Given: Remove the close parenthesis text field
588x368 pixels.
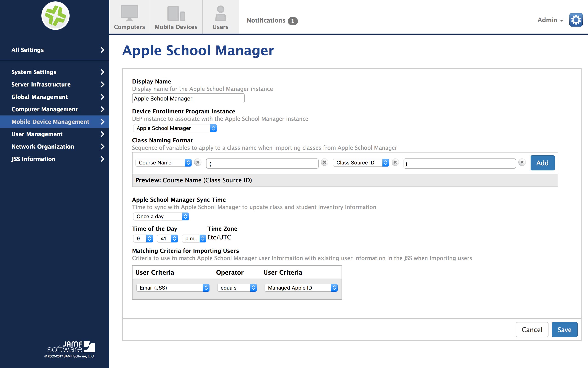Looking at the screenshot, I should coord(522,162).
